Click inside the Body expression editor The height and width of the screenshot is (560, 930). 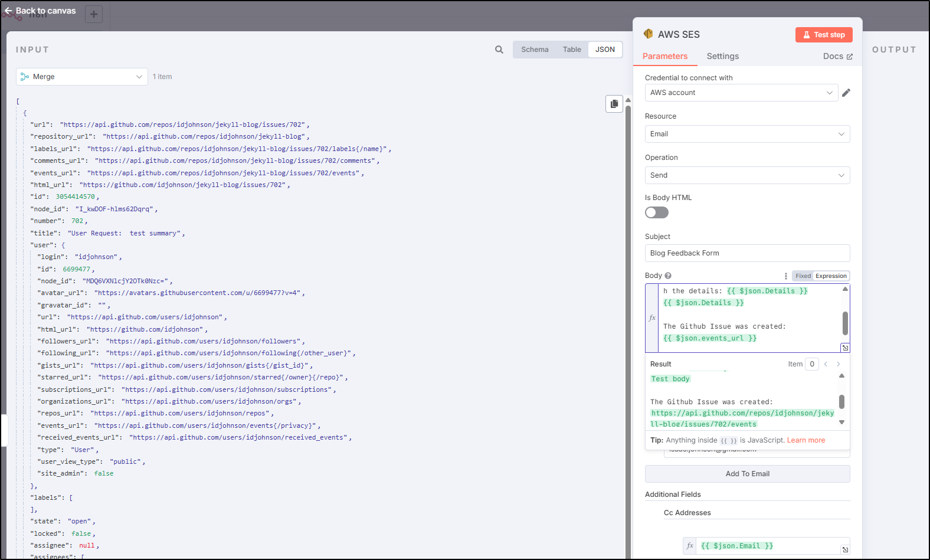[749, 318]
